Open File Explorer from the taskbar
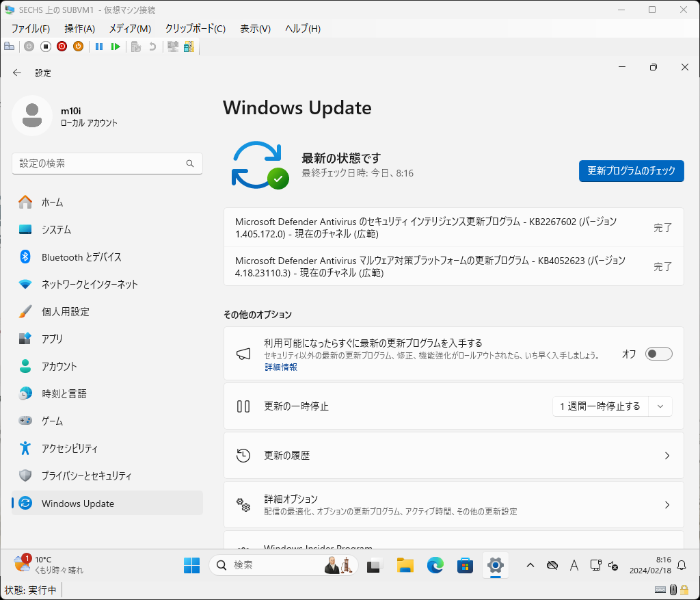This screenshot has height=600, width=700. (x=405, y=566)
